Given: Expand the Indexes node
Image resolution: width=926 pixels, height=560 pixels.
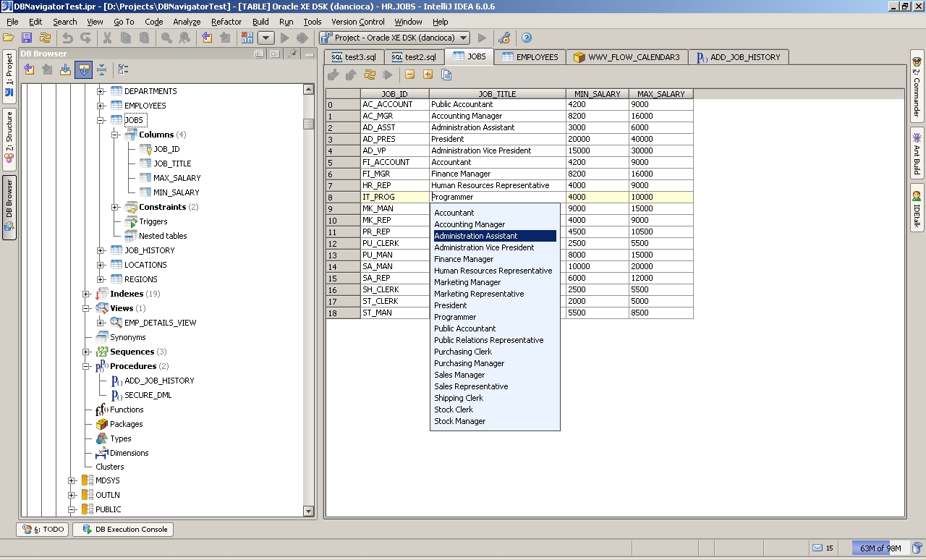Looking at the screenshot, I should [x=86, y=294].
